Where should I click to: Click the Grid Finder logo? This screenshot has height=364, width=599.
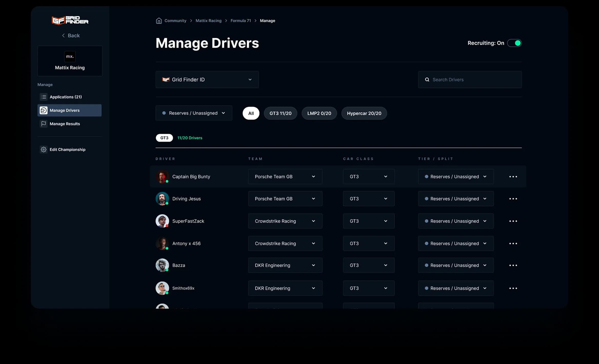[70, 20]
